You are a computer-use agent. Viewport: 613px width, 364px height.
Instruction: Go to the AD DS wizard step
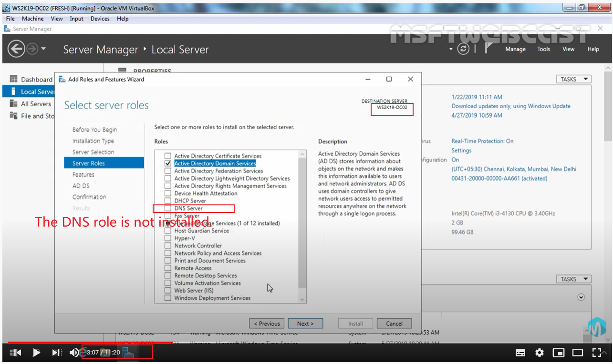81,186
